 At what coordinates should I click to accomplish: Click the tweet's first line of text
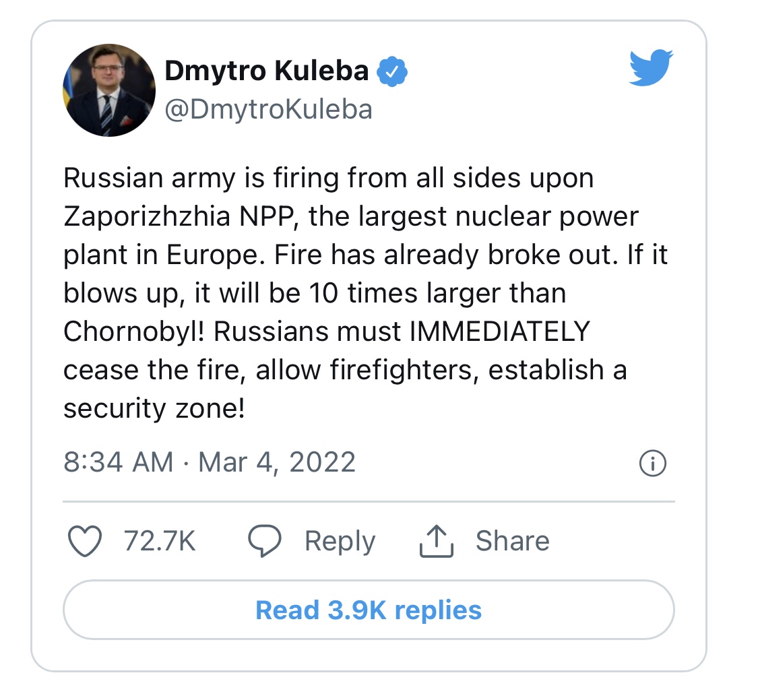point(328,179)
